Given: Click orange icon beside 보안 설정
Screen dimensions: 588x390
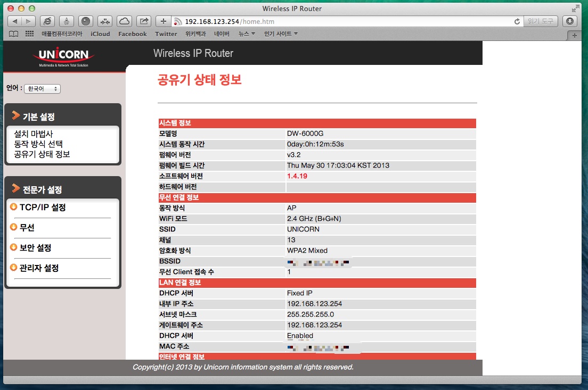Looking at the screenshot, I should click(13, 247).
